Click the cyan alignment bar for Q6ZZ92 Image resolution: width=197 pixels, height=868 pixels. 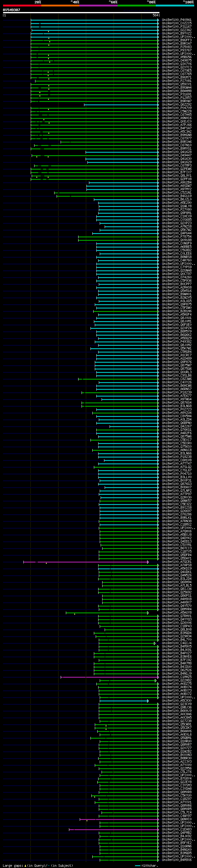(x=121, y=105)
